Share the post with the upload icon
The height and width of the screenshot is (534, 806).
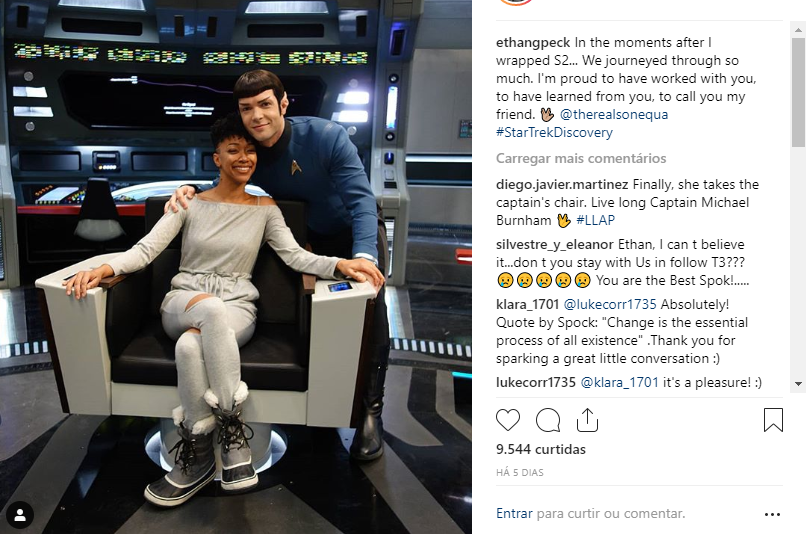(588, 420)
